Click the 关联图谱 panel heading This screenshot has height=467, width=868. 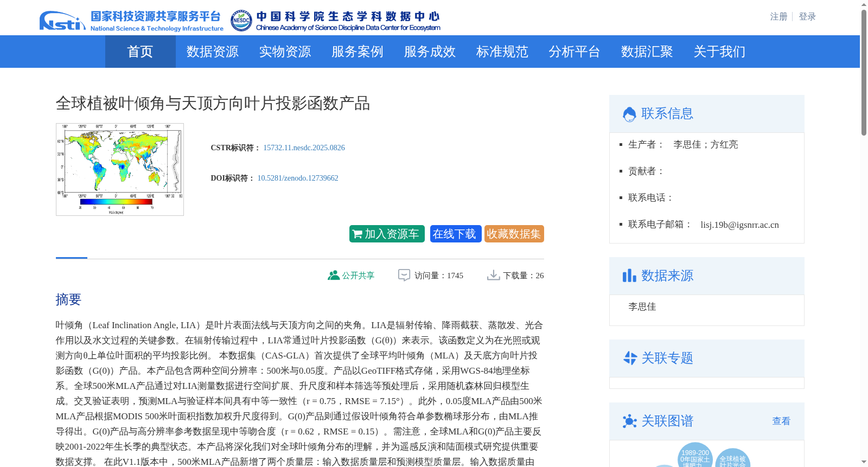click(x=667, y=421)
